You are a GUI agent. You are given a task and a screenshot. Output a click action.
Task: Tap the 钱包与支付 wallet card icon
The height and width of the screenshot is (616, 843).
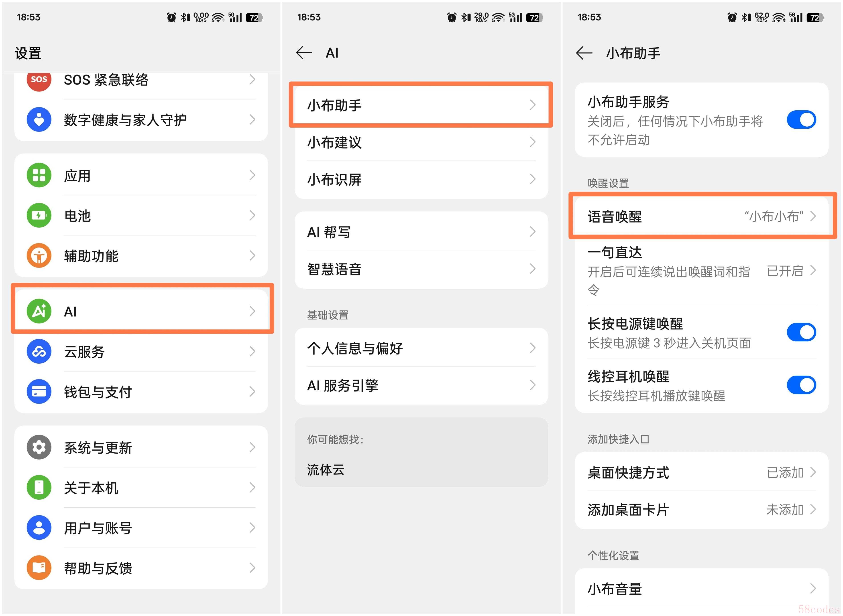[x=39, y=391]
